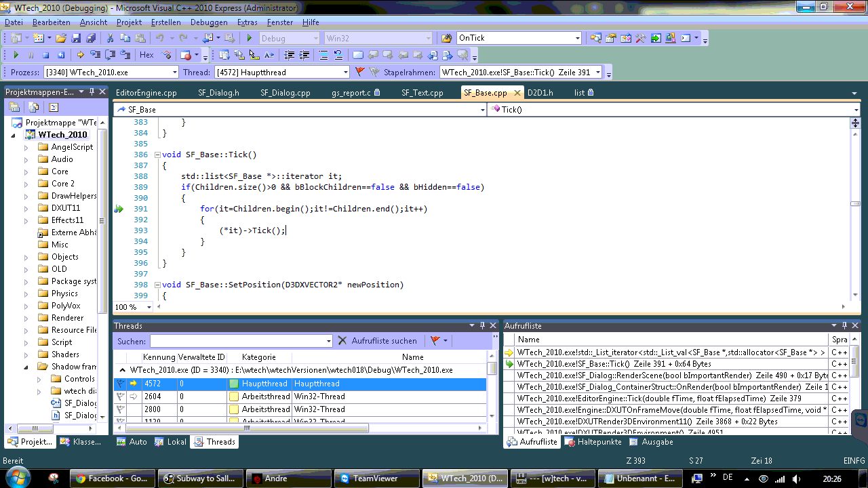
Task: Switch to the SF_Dialog.cpp tab
Action: coord(285,93)
